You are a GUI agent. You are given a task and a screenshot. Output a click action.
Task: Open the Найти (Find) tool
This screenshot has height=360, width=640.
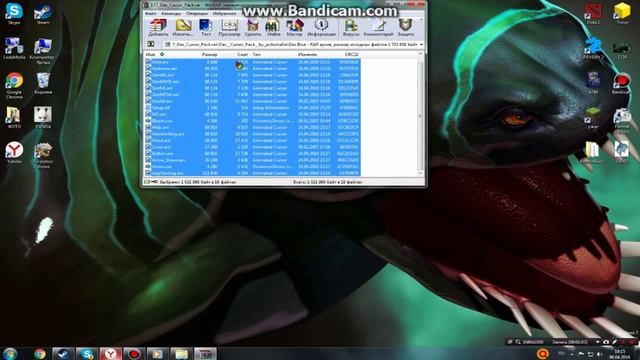click(x=273, y=28)
